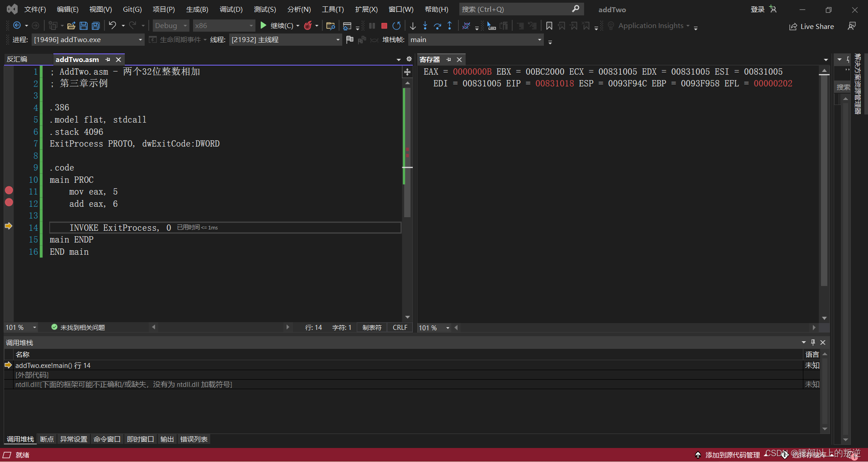Image resolution: width=868 pixels, height=462 pixels.
Task: Click the 添加到源代码管理 button
Action: click(728, 455)
